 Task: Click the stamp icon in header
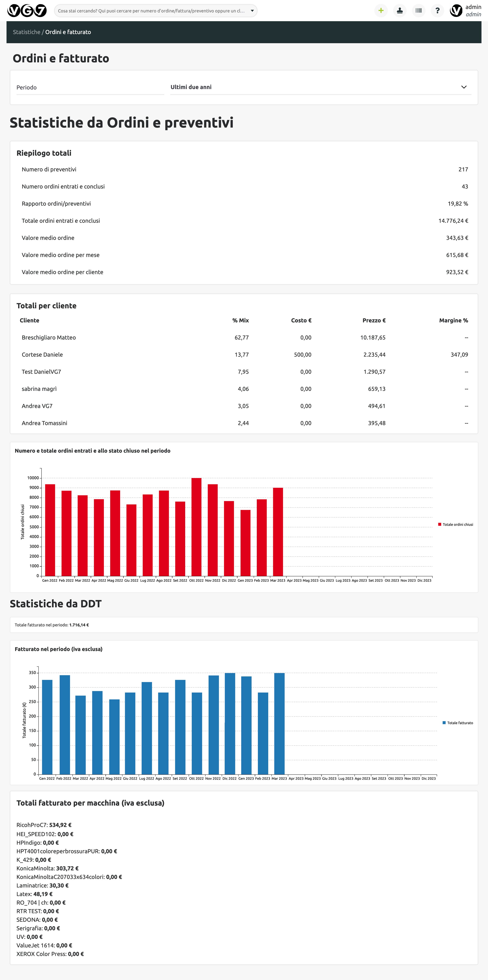click(399, 11)
